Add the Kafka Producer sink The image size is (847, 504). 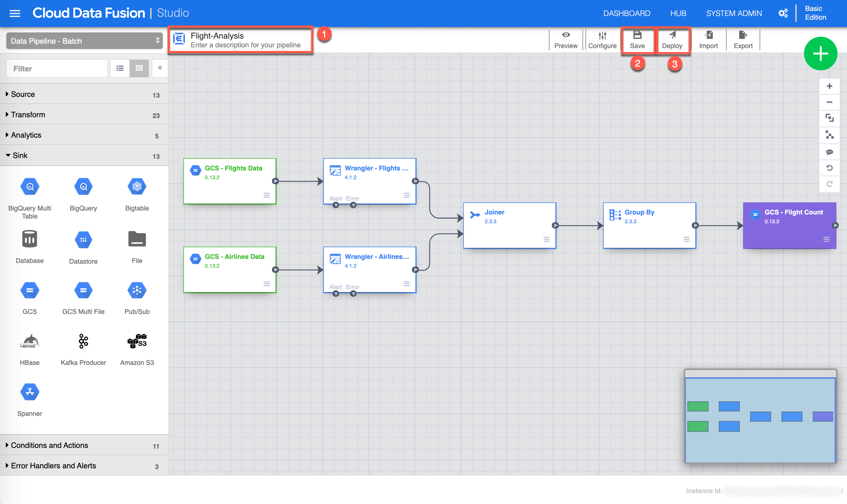83,342
